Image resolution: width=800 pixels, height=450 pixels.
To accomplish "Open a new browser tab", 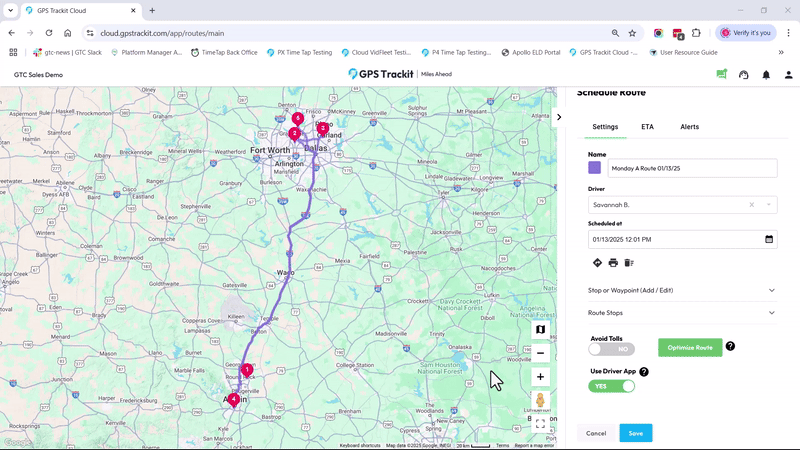I will click(x=152, y=10).
